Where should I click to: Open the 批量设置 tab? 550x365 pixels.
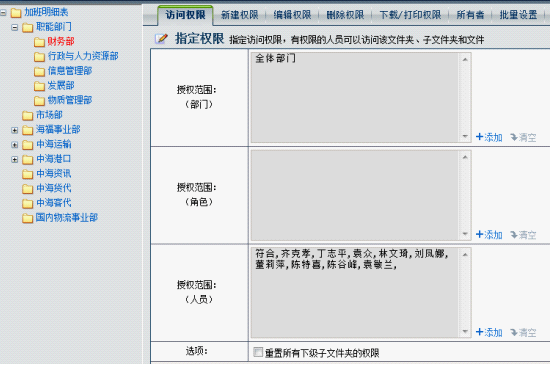click(x=518, y=15)
